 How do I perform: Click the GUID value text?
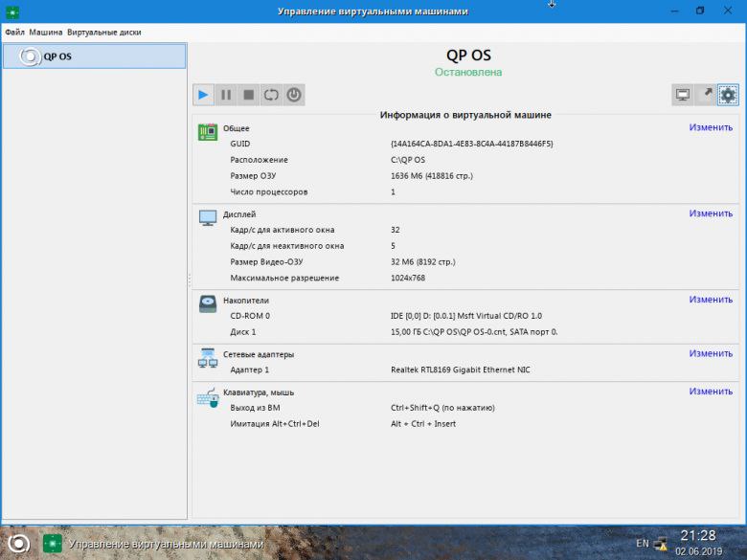471,144
